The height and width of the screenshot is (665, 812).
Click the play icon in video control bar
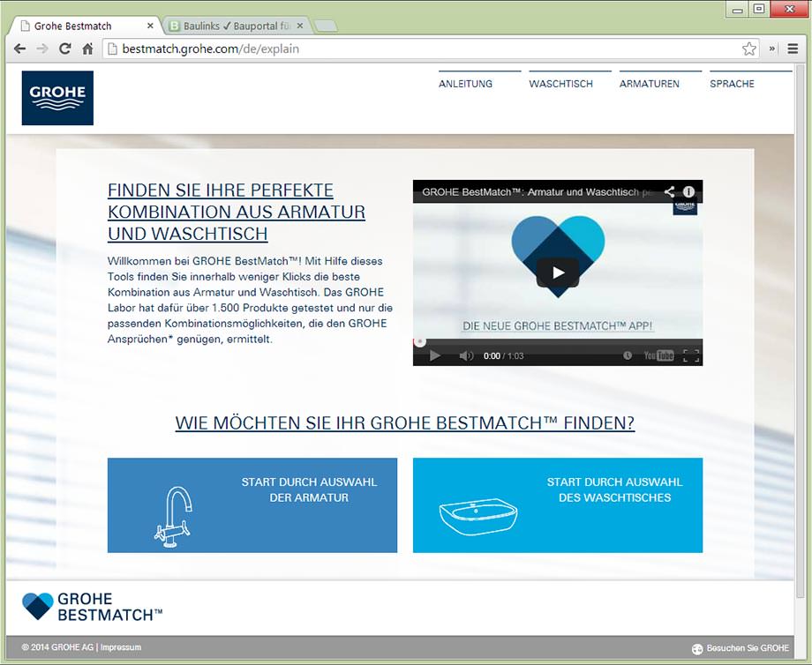point(435,355)
